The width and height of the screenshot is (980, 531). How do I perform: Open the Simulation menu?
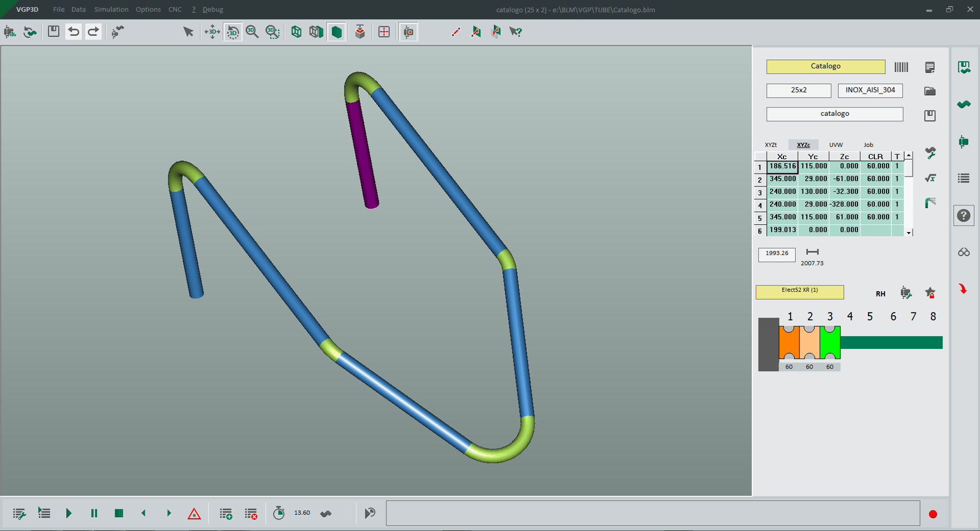pyautogui.click(x=111, y=9)
